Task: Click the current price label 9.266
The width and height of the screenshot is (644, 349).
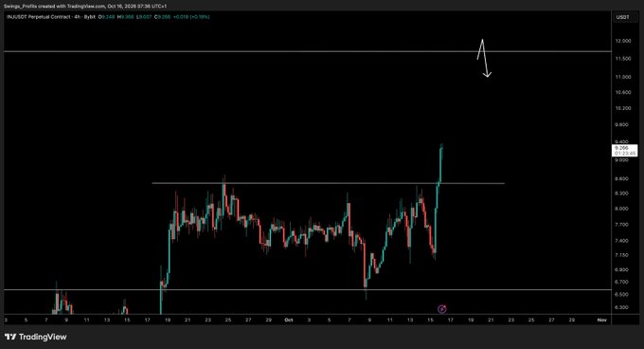Action: (x=624, y=150)
